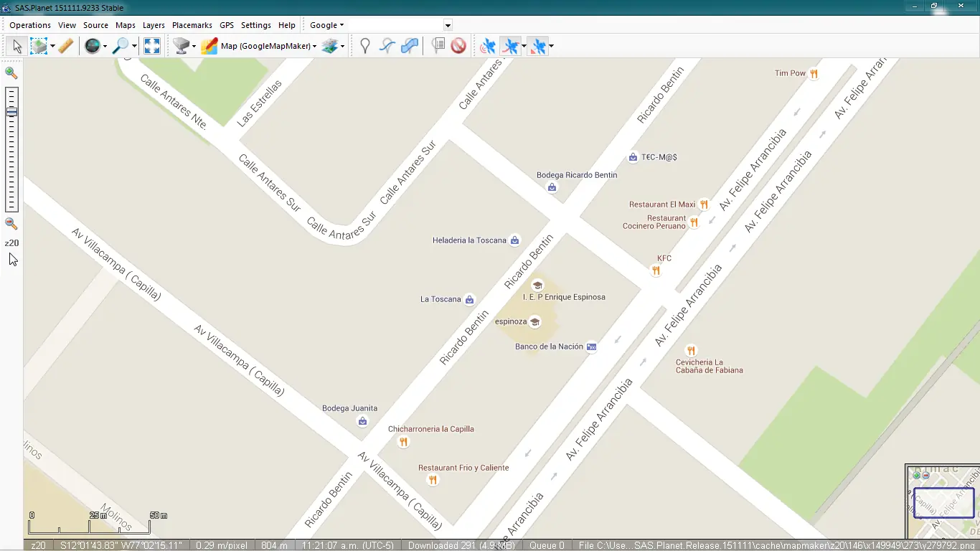Image resolution: width=980 pixels, height=551 pixels.
Task: Expand the search magnifier dropdown arrow
Action: pyautogui.click(x=134, y=46)
